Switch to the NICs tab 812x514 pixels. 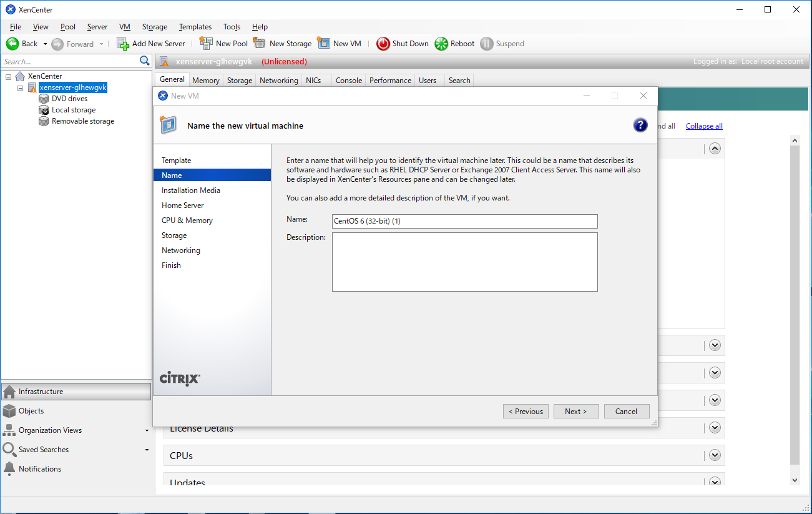coord(313,81)
